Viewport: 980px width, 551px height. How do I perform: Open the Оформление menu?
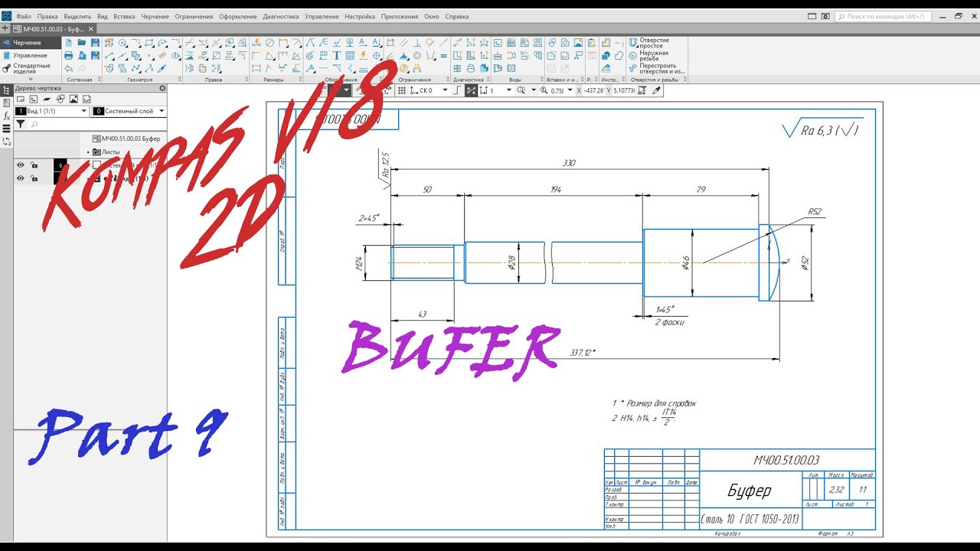tap(238, 16)
